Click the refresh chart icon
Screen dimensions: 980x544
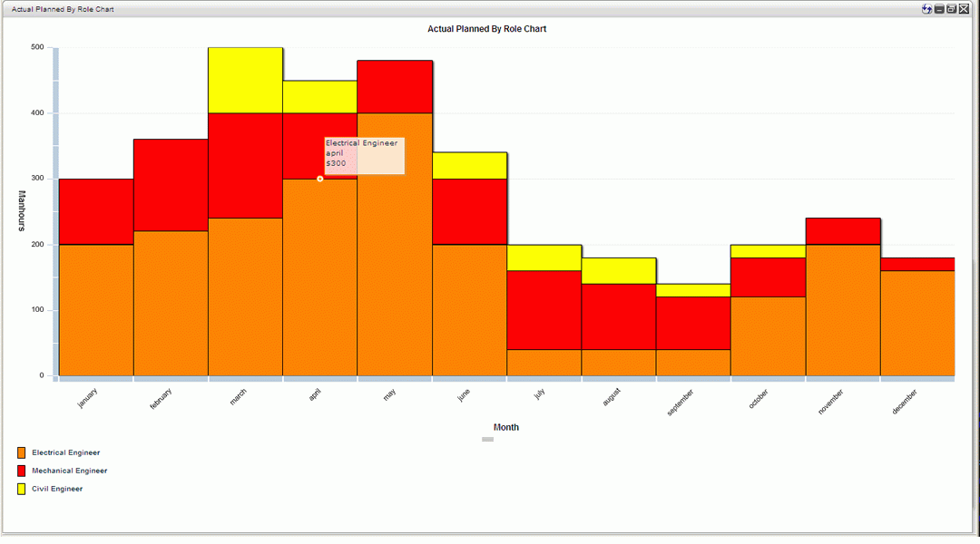pos(927,9)
